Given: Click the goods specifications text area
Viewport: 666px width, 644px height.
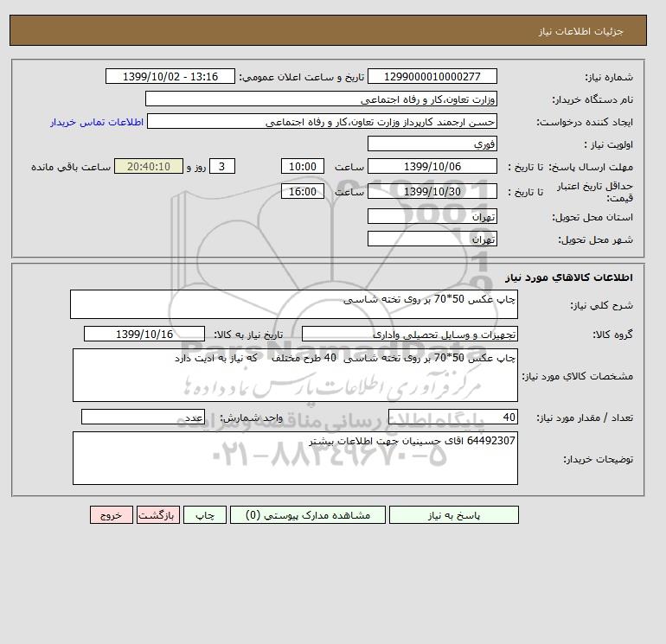Looking at the screenshot, I should (295, 375).
